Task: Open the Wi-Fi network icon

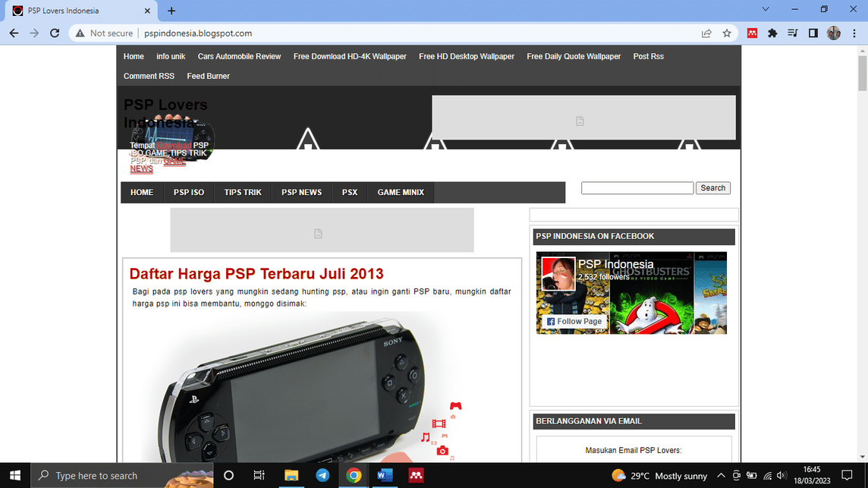Action: [x=767, y=475]
